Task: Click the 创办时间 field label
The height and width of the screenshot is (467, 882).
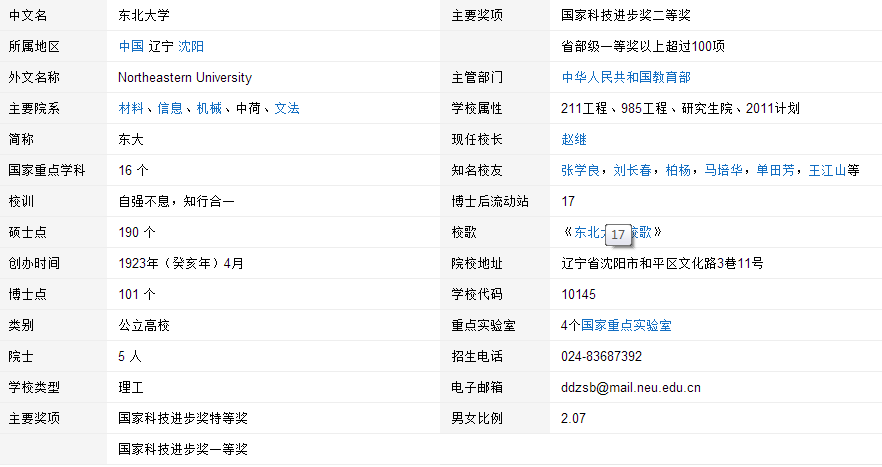Action: [34, 263]
